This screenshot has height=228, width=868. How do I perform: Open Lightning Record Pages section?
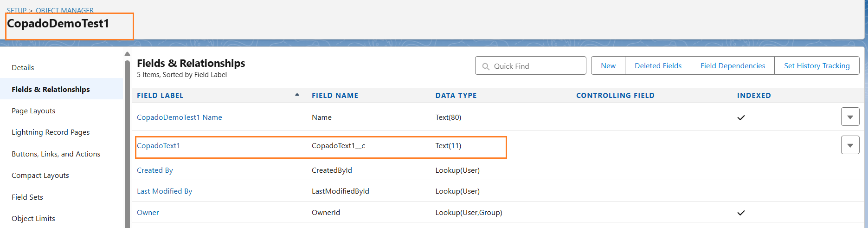(51, 132)
